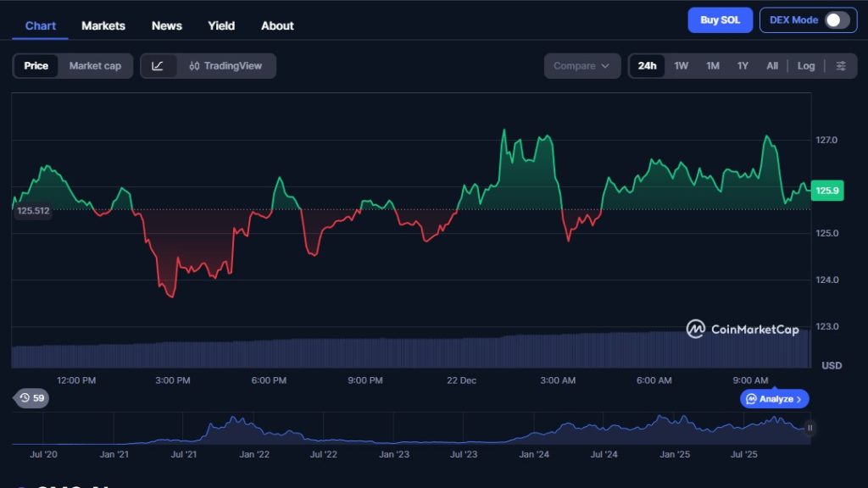Select the line chart icon
The image size is (868, 488).
[x=159, y=66]
